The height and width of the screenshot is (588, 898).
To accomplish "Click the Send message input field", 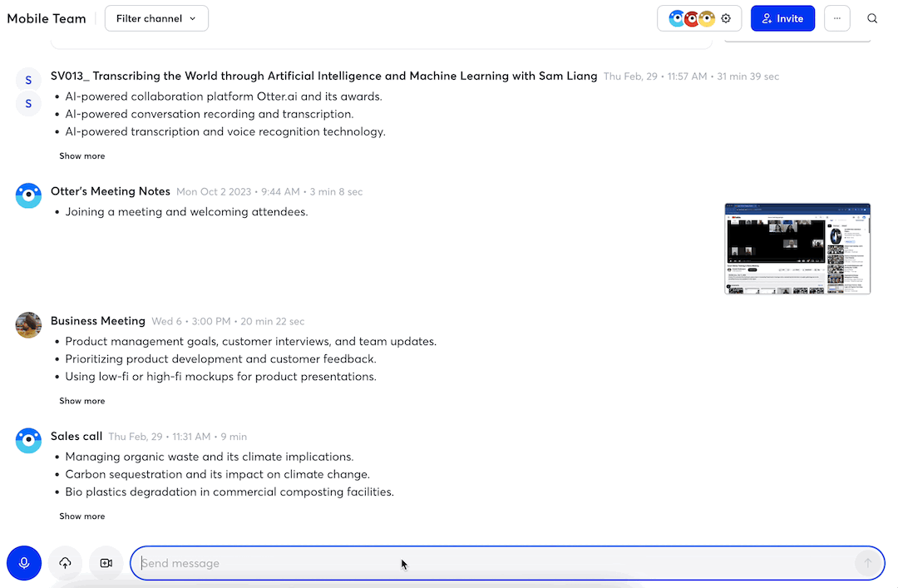I will 507,563.
